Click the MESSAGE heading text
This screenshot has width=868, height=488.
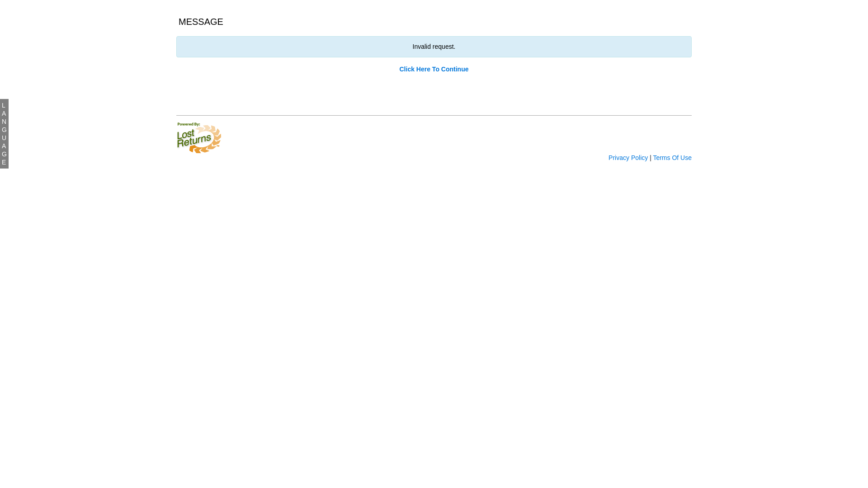click(201, 22)
